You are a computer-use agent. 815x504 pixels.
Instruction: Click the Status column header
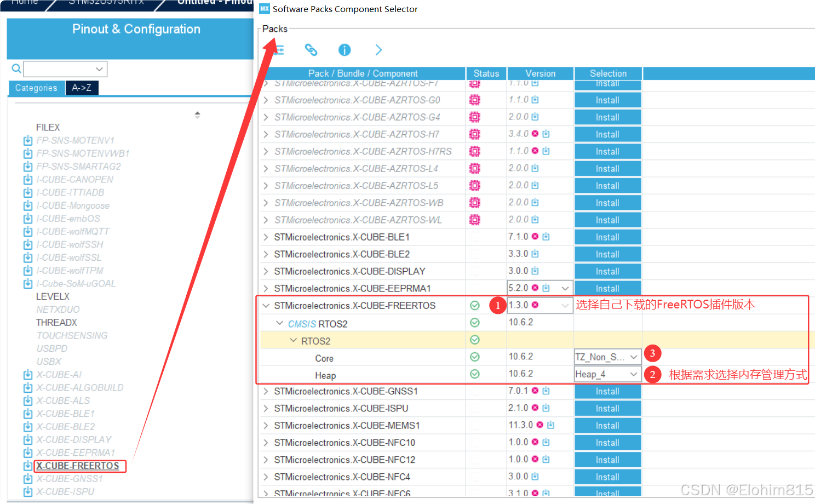486,73
